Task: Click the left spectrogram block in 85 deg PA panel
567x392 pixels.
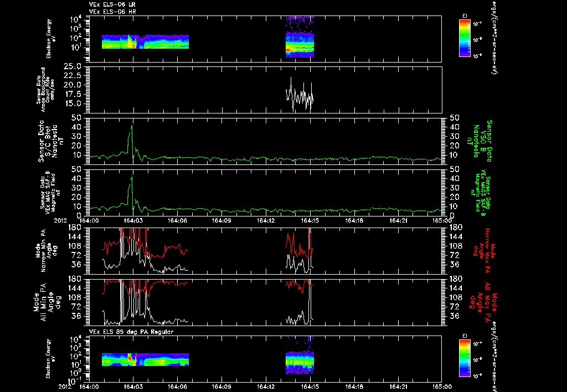Action: [145, 359]
